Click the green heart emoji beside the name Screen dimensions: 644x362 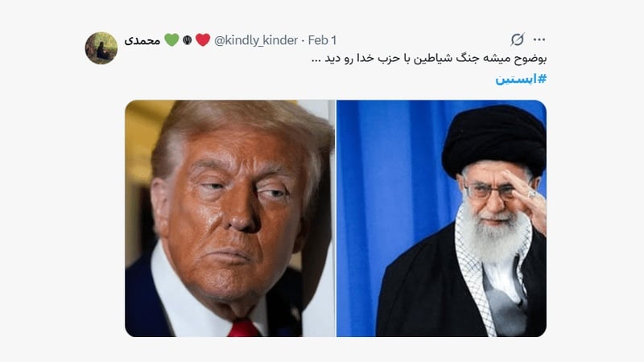coord(171,39)
